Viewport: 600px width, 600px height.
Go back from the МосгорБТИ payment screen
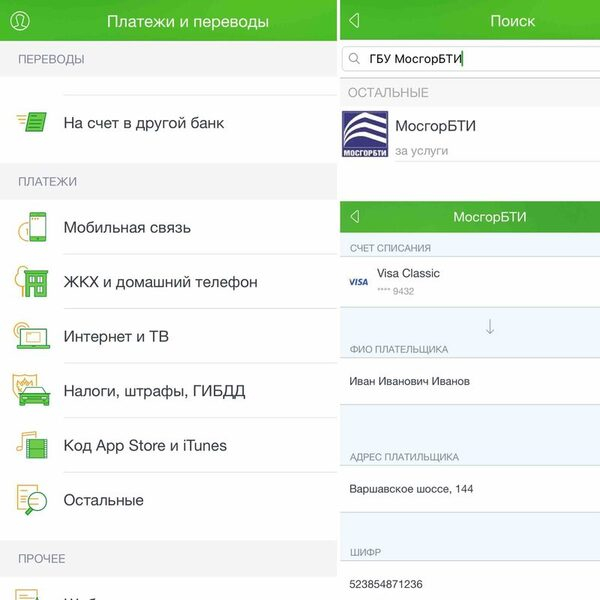[355, 217]
